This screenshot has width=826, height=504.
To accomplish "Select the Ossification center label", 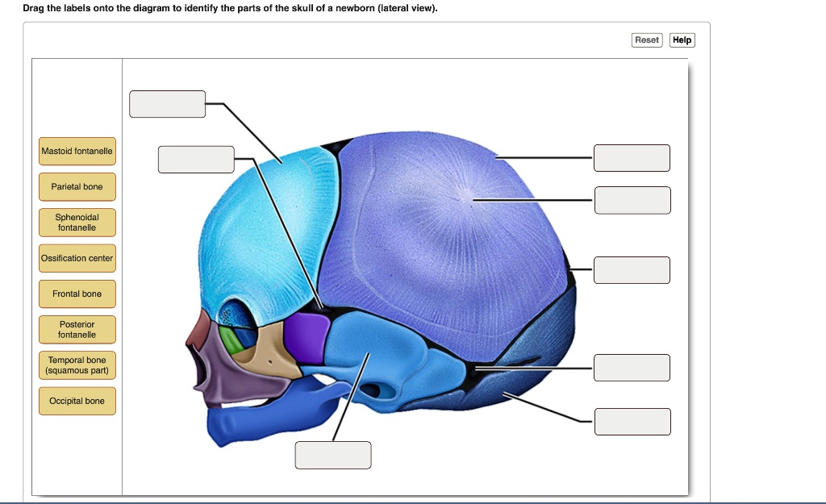I will 77,258.
